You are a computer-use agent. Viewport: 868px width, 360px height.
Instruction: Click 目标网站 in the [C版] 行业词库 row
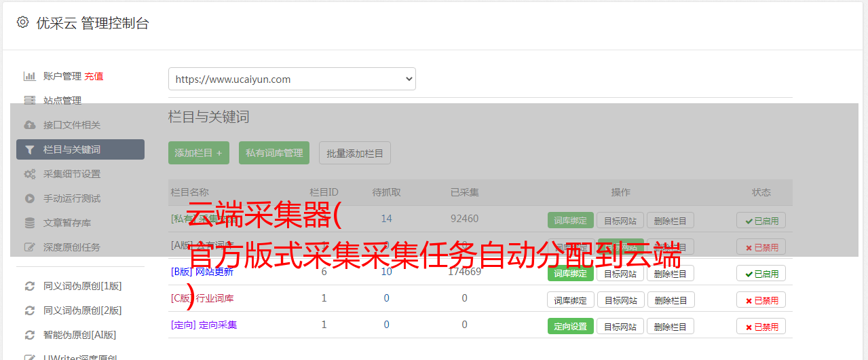pos(620,300)
